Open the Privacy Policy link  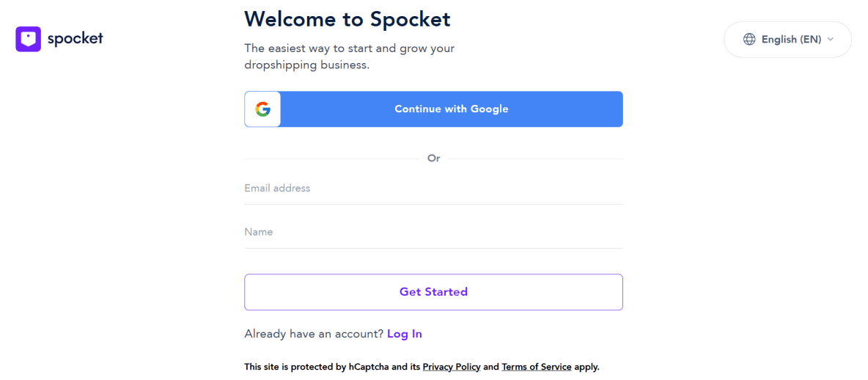click(x=452, y=367)
